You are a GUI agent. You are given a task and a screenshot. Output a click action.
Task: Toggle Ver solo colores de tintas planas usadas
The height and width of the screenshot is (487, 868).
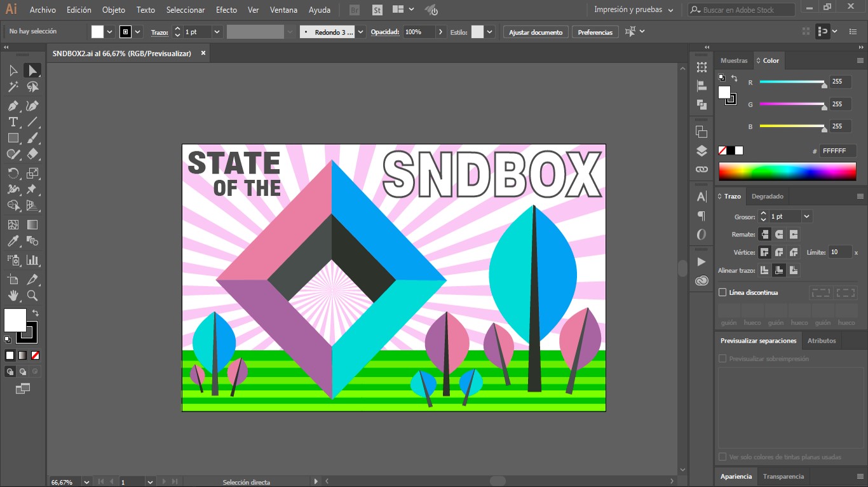click(x=722, y=456)
